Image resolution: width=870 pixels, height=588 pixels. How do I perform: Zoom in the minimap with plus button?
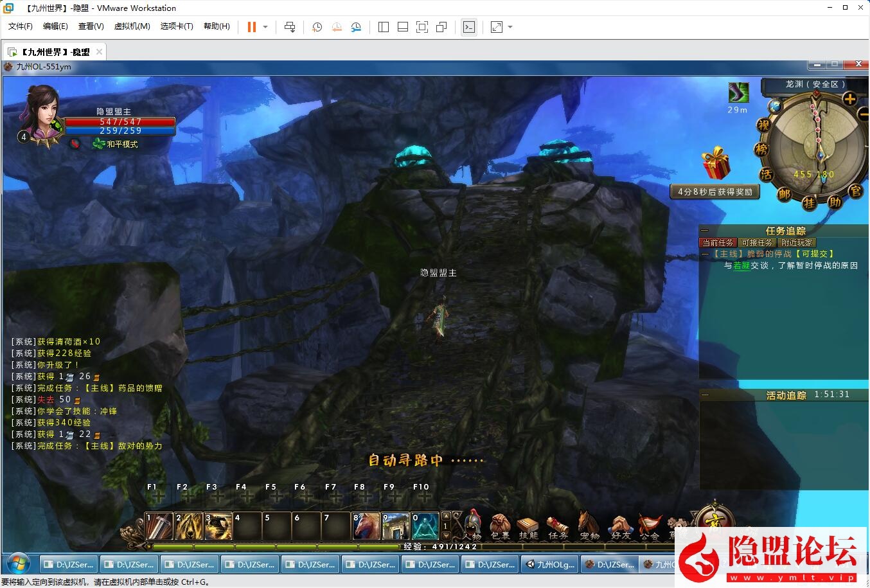tap(849, 99)
